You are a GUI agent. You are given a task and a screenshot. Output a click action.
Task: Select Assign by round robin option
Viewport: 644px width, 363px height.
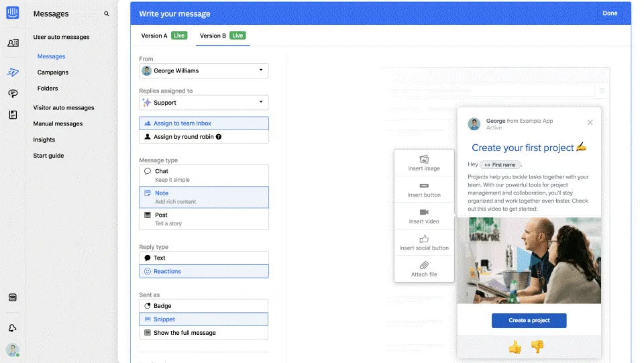point(204,137)
